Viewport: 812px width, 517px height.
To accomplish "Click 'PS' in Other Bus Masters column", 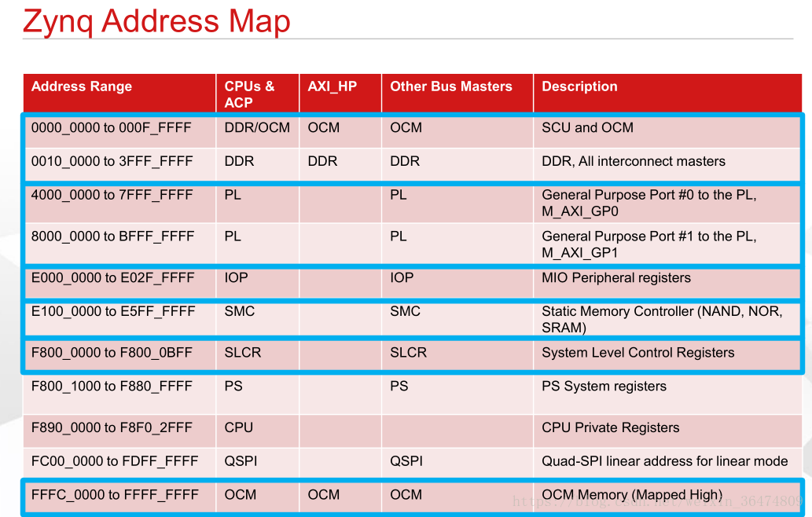I will click(x=399, y=387).
